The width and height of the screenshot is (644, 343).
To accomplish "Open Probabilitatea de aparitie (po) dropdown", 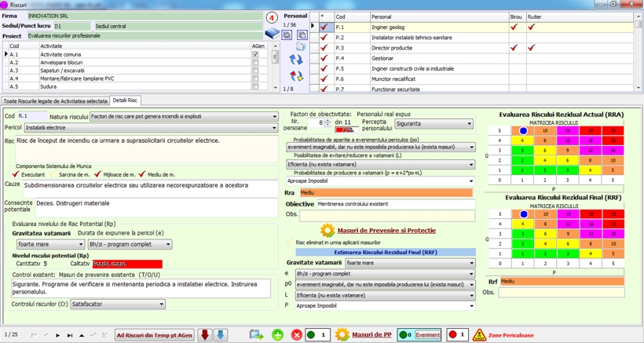I will (381, 147).
